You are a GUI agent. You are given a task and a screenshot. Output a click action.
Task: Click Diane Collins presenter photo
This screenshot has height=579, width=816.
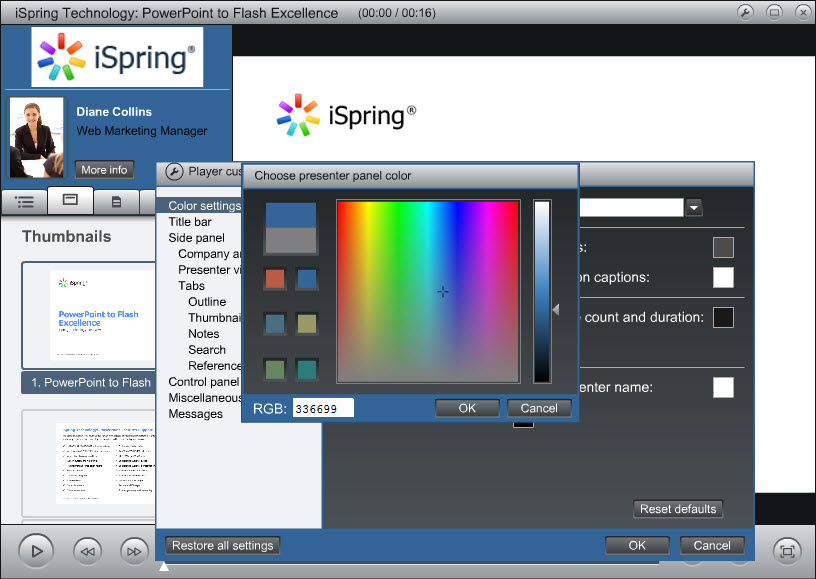point(36,137)
